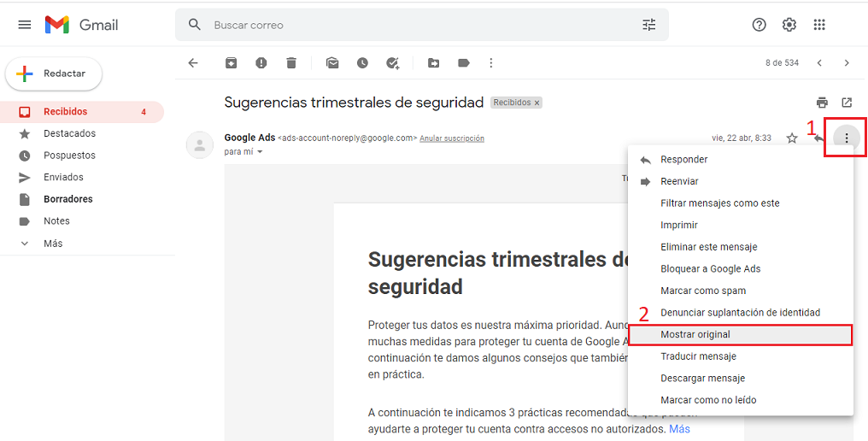The height and width of the screenshot is (441, 868).
Task: Select Reenviar from the menu
Action: point(741,181)
